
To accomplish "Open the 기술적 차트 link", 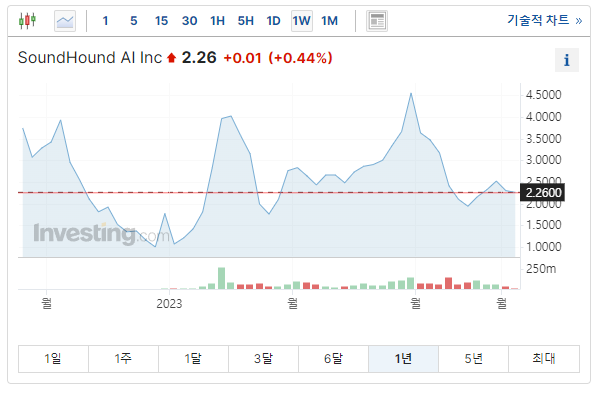I will pos(544,20).
